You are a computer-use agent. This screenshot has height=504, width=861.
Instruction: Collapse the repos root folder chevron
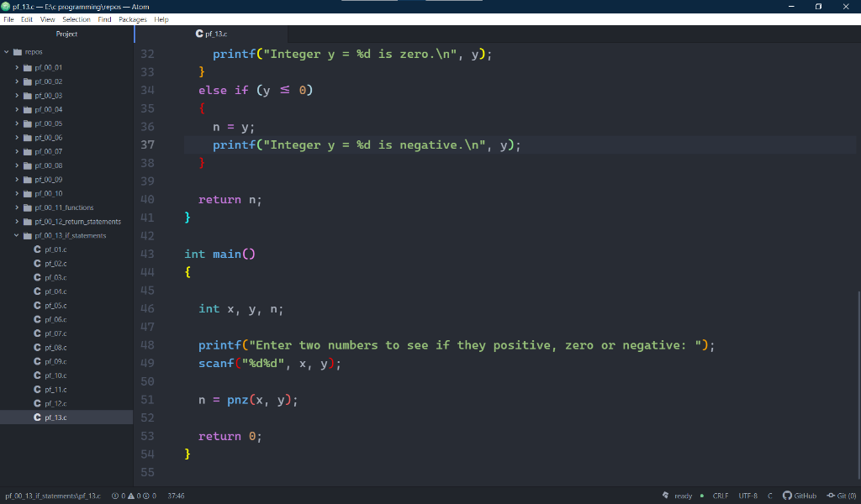click(7, 52)
